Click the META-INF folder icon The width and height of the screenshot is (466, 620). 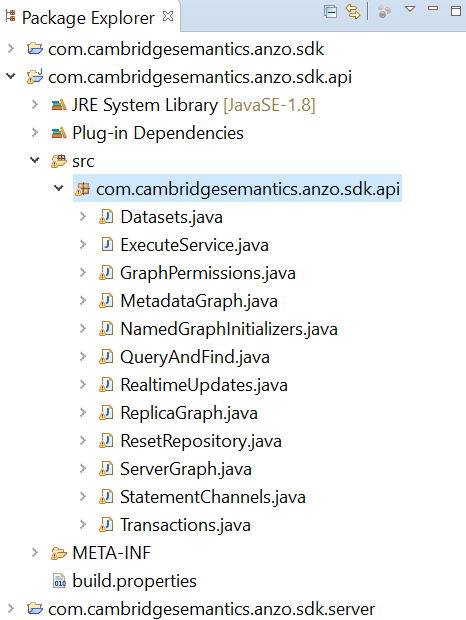[x=59, y=553]
